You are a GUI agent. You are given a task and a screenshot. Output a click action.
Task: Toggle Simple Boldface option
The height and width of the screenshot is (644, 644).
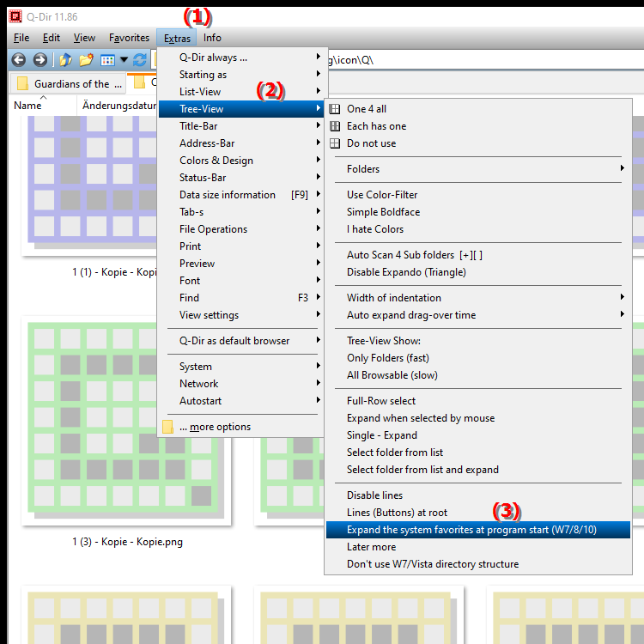(x=478, y=212)
